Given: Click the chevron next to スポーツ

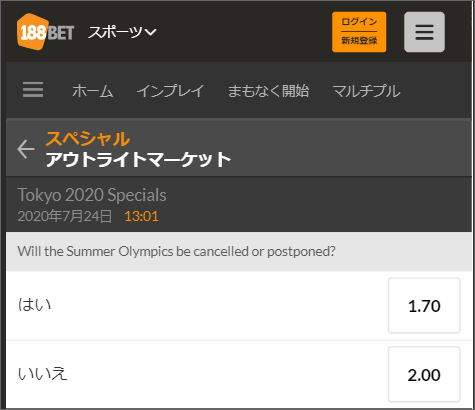Looking at the screenshot, I should (150, 32).
